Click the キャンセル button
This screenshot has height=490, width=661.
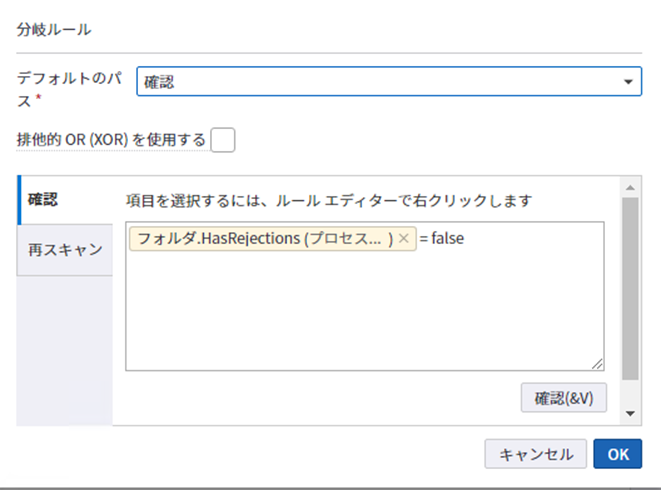(535, 454)
